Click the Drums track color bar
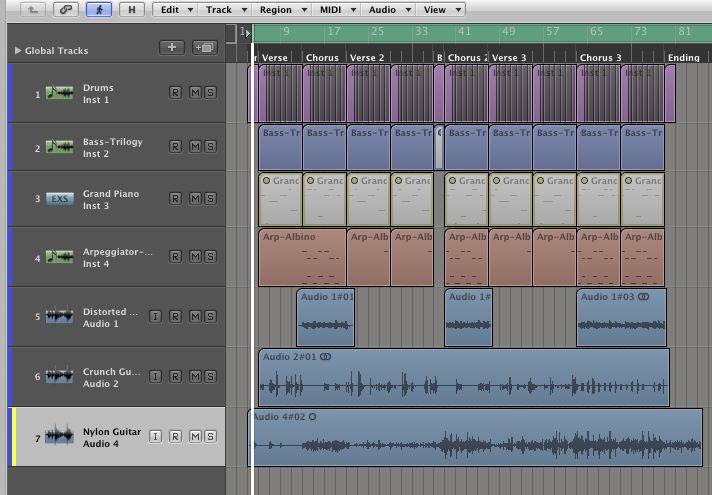 10,93
